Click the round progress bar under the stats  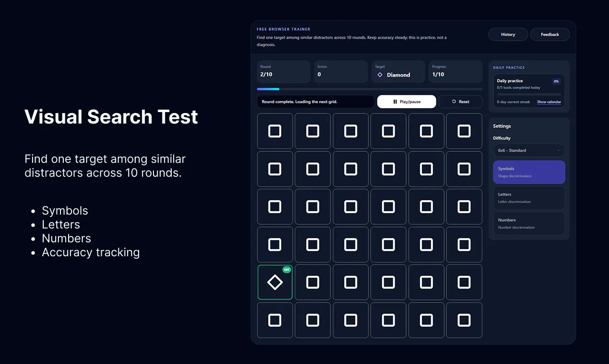click(370, 89)
